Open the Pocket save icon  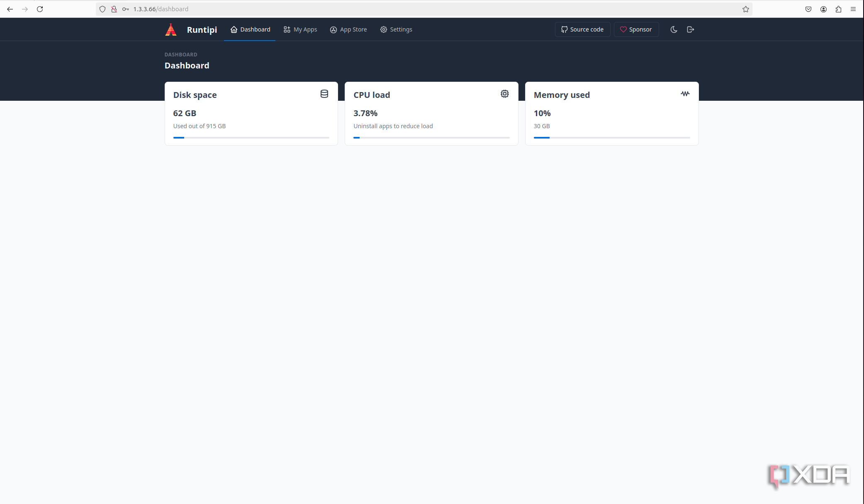[x=808, y=9]
